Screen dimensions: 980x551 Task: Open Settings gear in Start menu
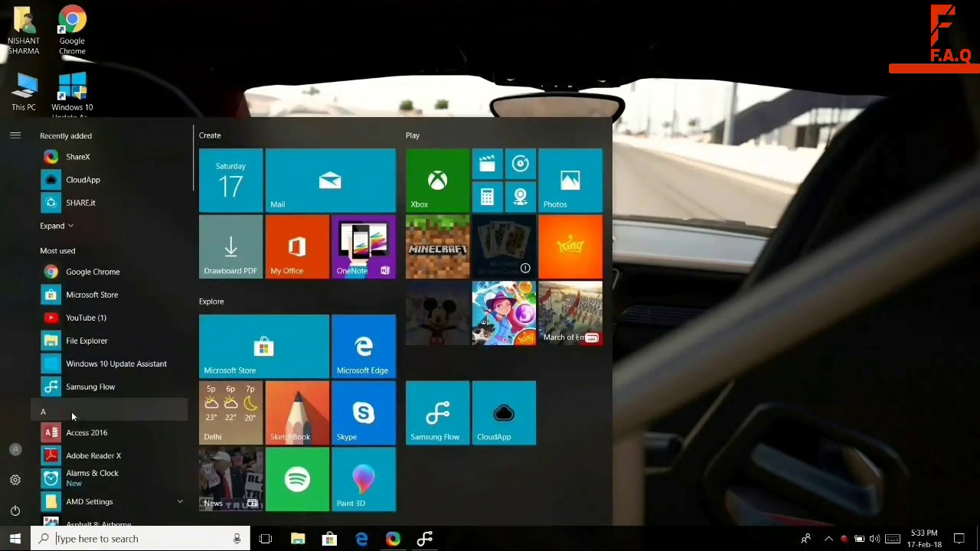(15, 480)
